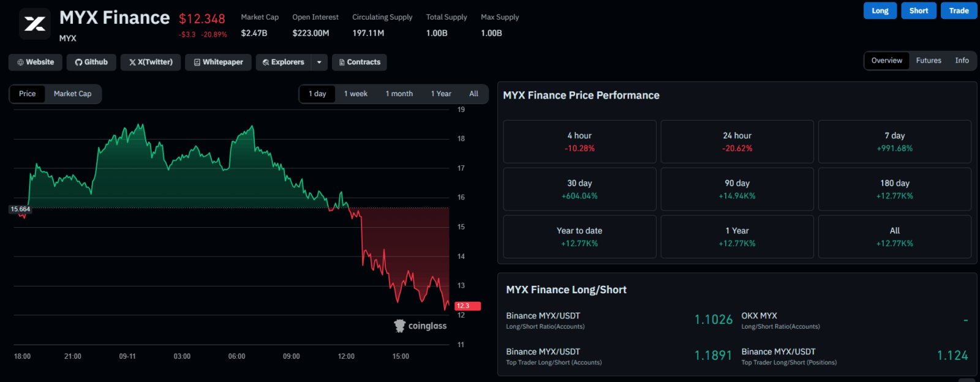Click the Top Trader Accounts ratio 1.1891
Screen dimensions: 980x382
pos(713,356)
